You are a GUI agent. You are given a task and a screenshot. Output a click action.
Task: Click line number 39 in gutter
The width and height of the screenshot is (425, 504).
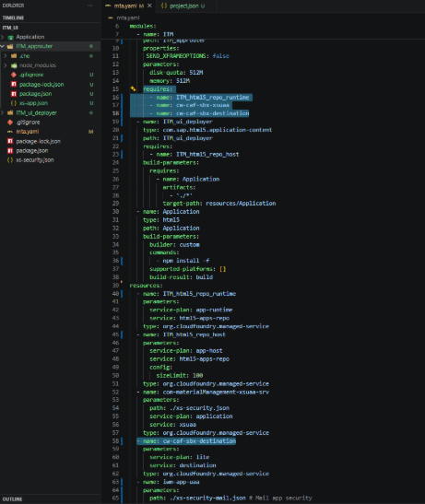coord(116,286)
